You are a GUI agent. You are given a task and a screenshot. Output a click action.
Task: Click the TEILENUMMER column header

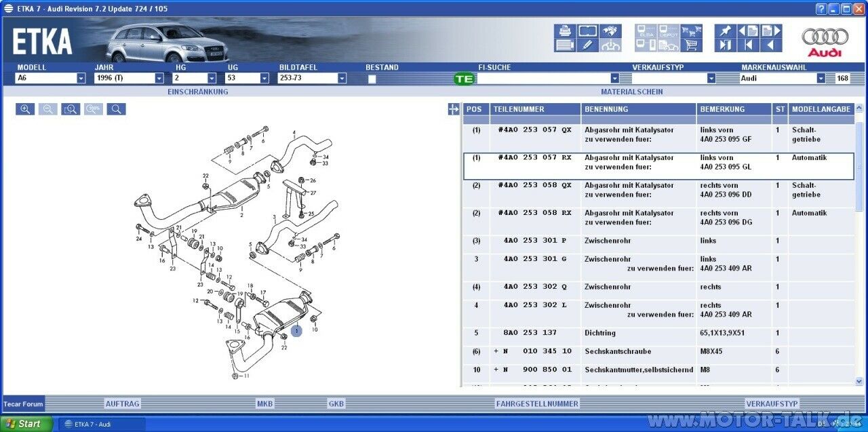pos(536,109)
